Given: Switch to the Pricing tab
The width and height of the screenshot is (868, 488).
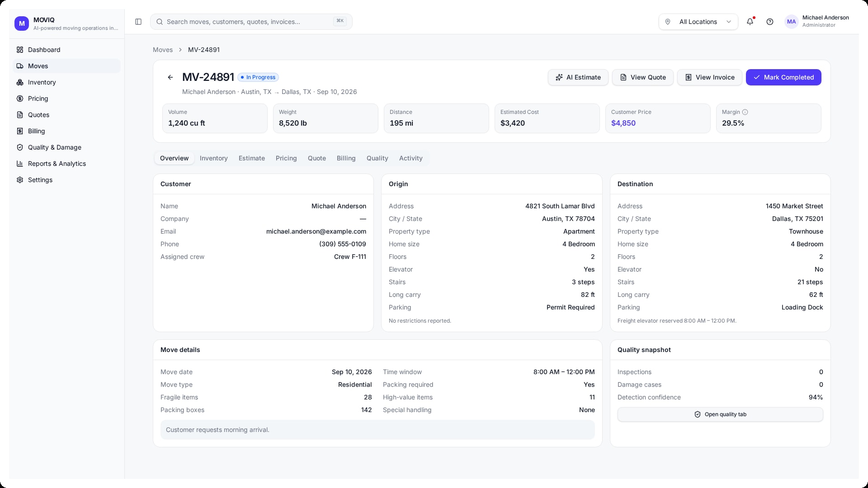Looking at the screenshot, I should click(x=286, y=158).
